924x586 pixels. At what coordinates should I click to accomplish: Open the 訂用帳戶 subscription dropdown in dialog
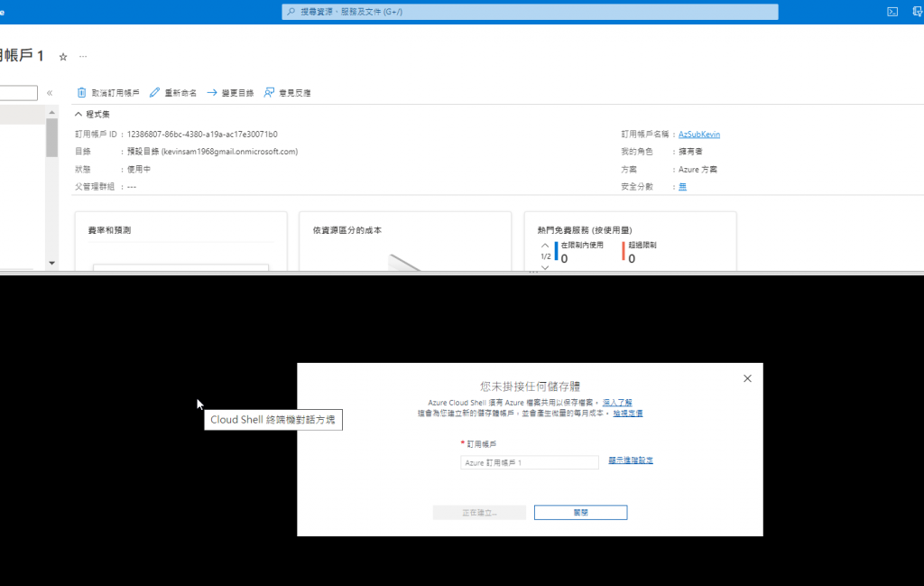pos(529,463)
